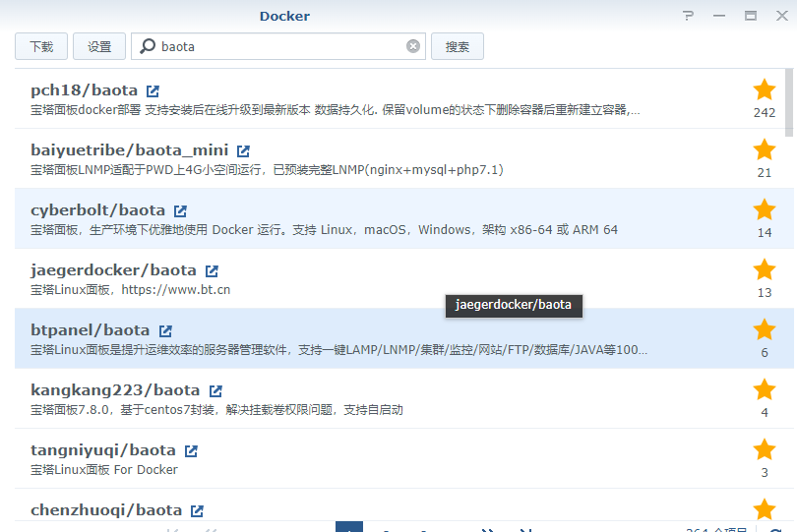797x532 pixels.
Task: Open the Docker window help question mark
Action: pyautogui.click(x=688, y=16)
